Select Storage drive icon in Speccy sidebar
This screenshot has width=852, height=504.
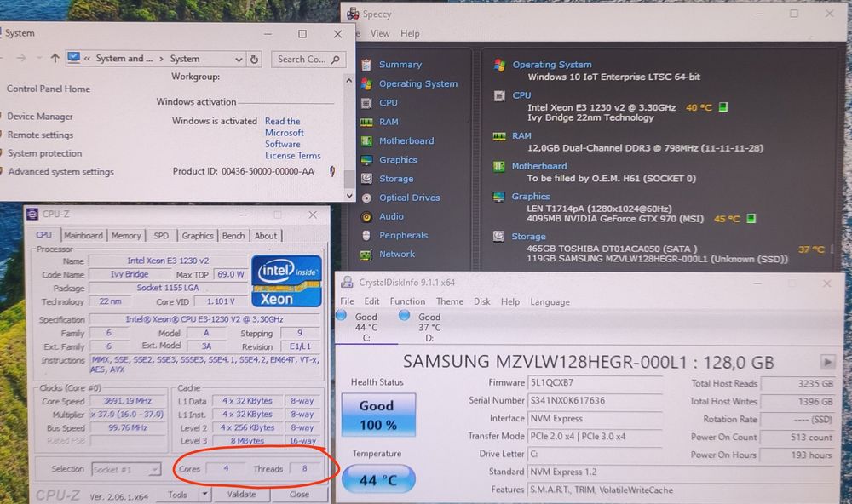(x=366, y=179)
